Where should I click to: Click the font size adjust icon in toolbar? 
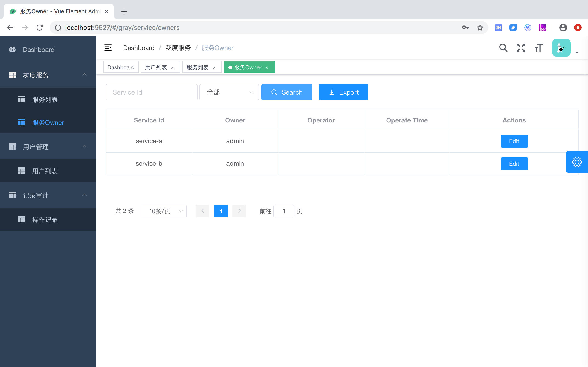click(x=538, y=48)
